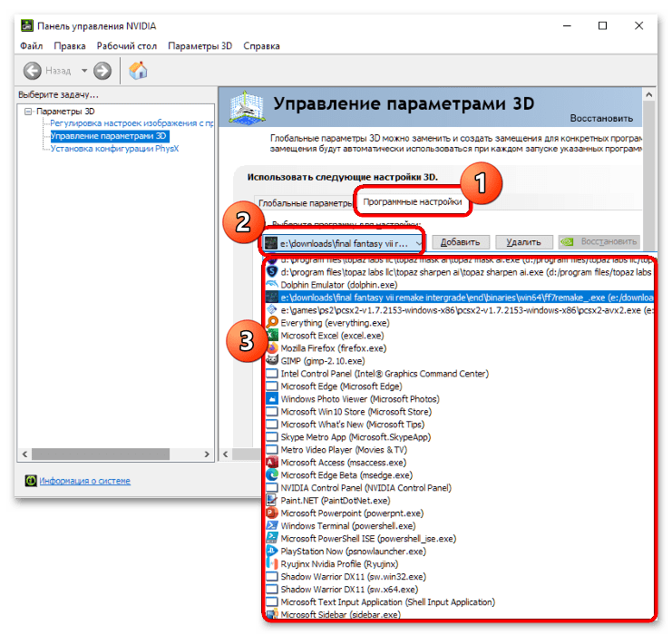Select Регулировка настроек изображения tree item
672x635 pixels.
click(131, 123)
